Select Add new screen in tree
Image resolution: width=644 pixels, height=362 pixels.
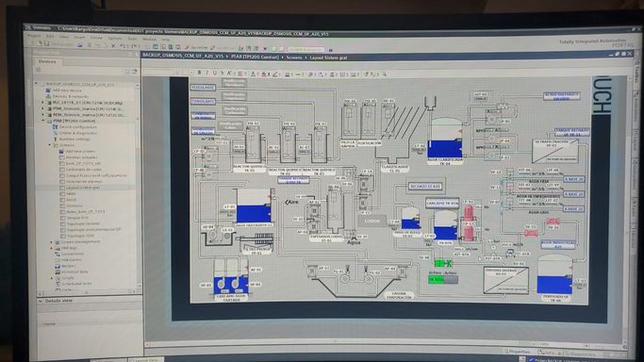80,151
